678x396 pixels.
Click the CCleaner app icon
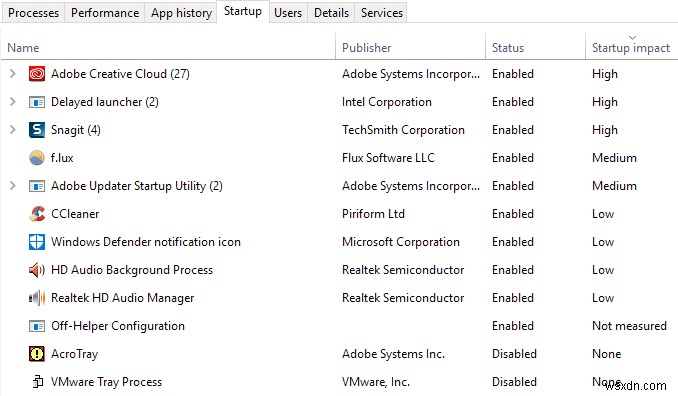coord(37,214)
